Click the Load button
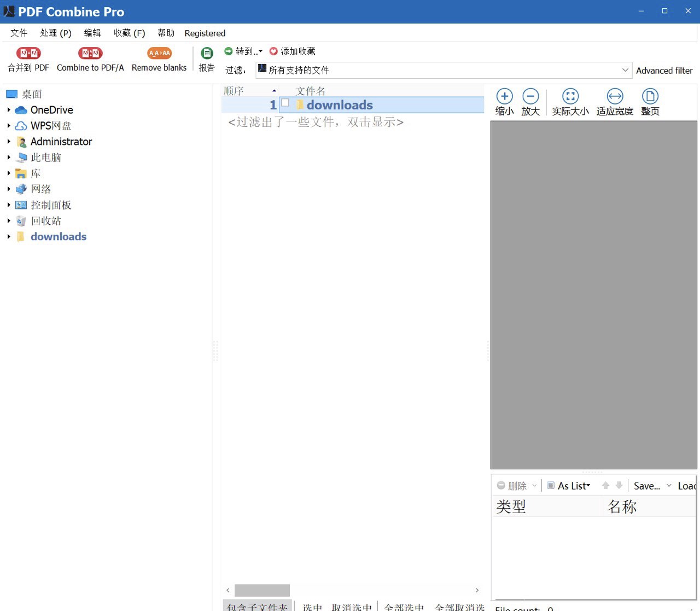Image resolution: width=700 pixels, height=611 pixels. pos(687,486)
